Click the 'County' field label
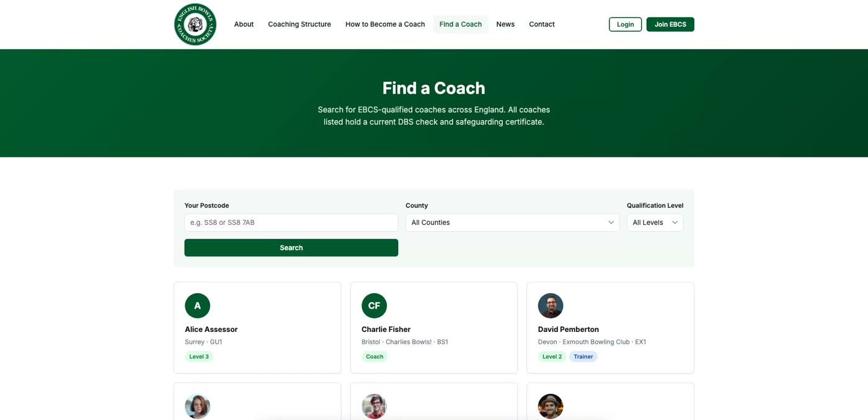The height and width of the screenshot is (420, 868). click(417, 206)
